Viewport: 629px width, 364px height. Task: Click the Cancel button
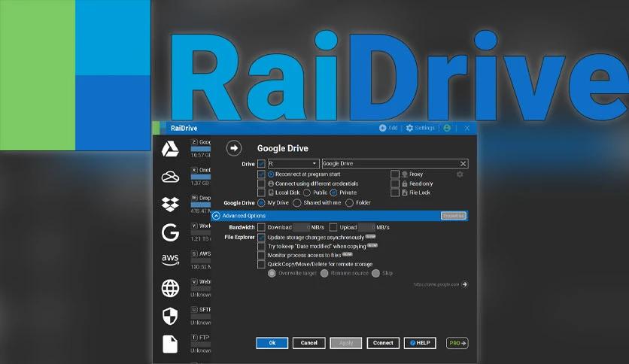point(309,343)
